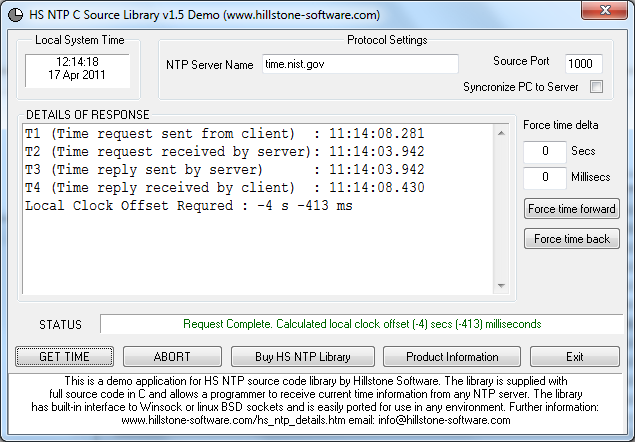Close the HS NTP Demo window
The height and width of the screenshot is (442, 635).
(605, 10)
